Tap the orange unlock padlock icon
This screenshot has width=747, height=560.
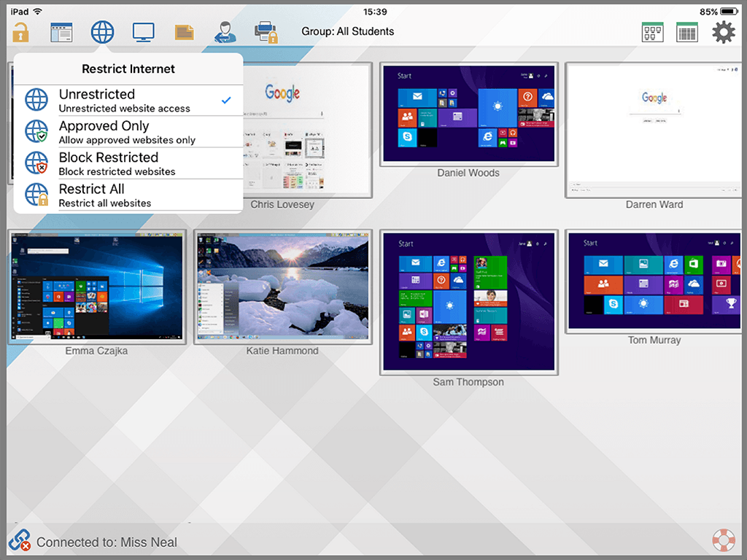point(20,32)
